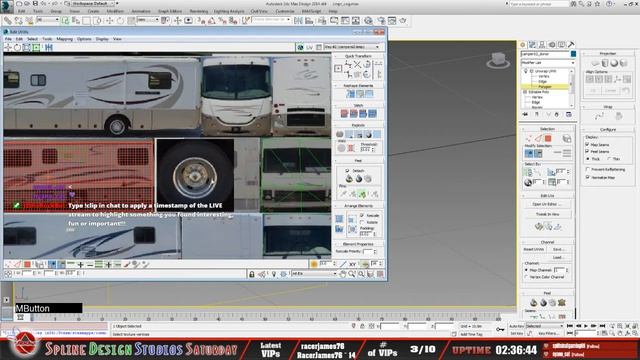Image resolution: width=640 pixels, height=360 pixels.
Task: Click the Spherical Map projection icon
Action: click(614, 63)
